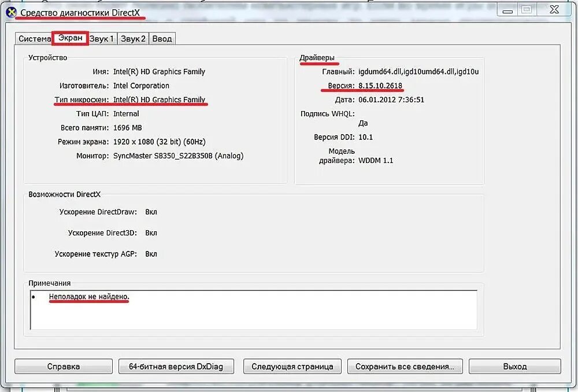Click device name 'Intel(R) HD Graphics Family' next to Имя
The image size is (578, 392).
160,72
